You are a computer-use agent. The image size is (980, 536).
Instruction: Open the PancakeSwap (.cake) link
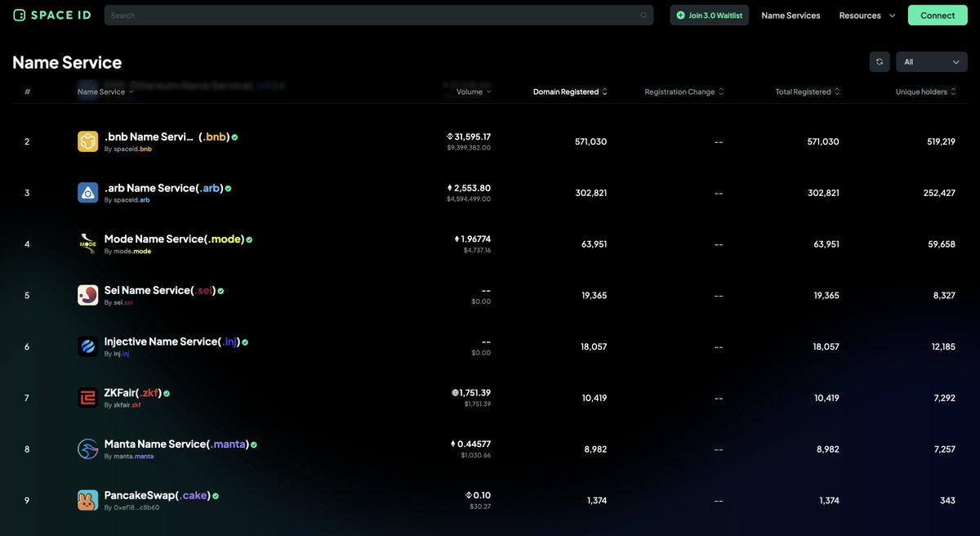(157, 495)
